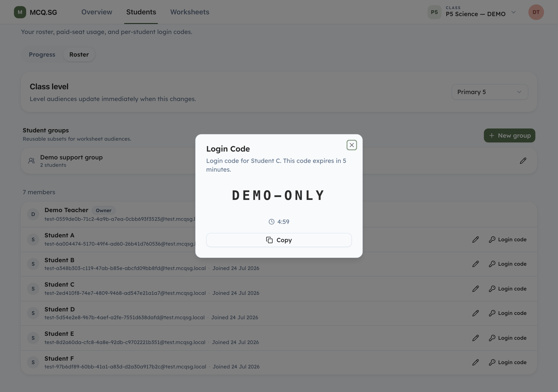
Task: Click the Owner badge beside Demo Teacher
Action: coord(104,210)
